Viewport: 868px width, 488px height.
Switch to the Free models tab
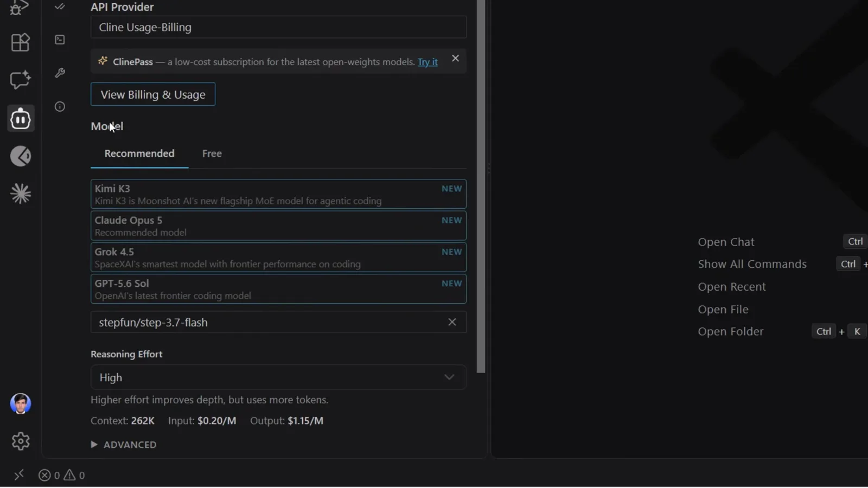click(212, 153)
